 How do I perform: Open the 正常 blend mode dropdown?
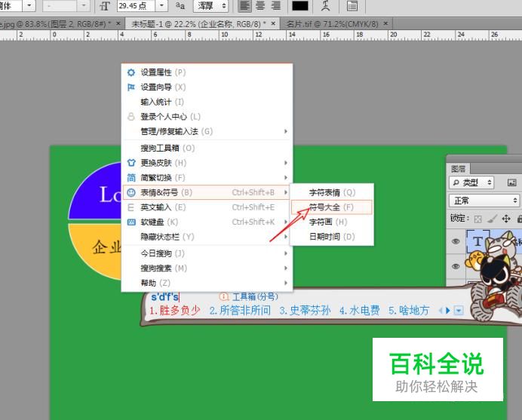click(484, 201)
